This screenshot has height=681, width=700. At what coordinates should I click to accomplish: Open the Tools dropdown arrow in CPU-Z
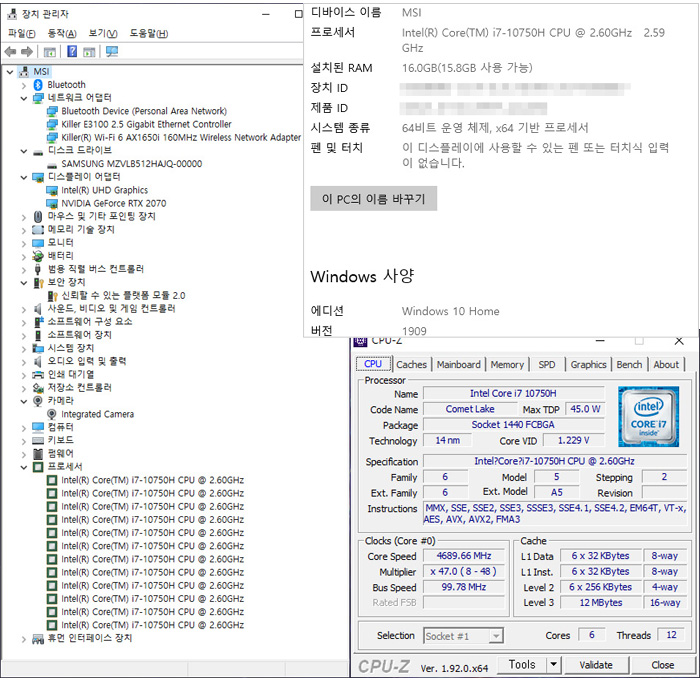pyautogui.click(x=553, y=664)
